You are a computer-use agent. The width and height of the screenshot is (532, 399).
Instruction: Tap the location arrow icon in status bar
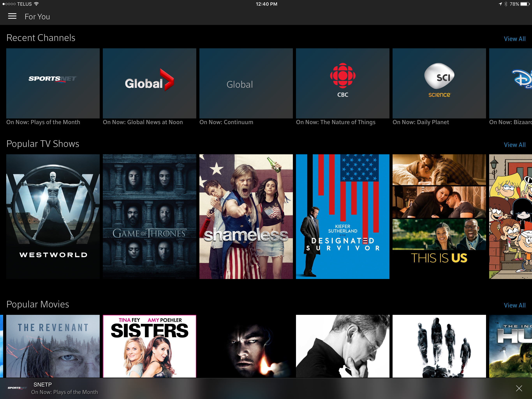coord(500,4)
